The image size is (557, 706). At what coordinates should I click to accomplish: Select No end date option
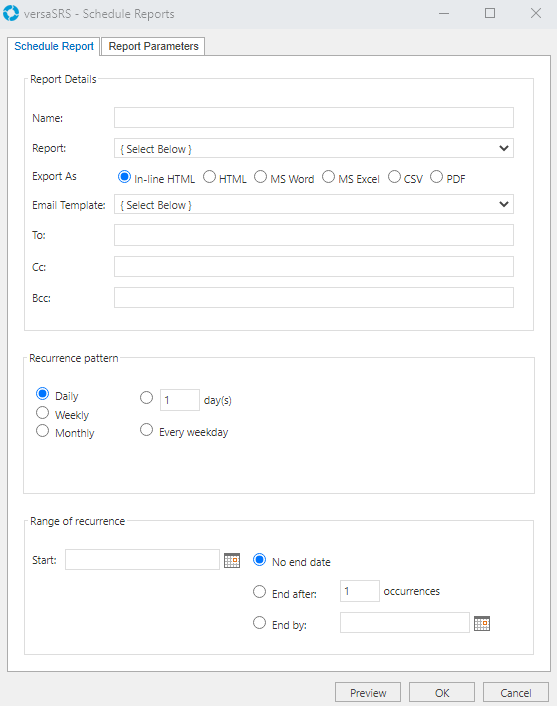tap(259, 560)
